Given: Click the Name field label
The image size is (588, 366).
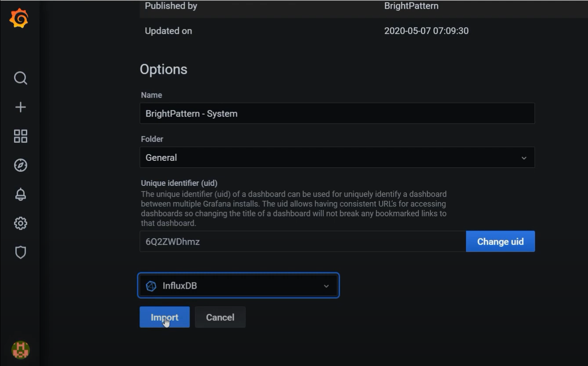Looking at the screenshot, I should (151, 95).
